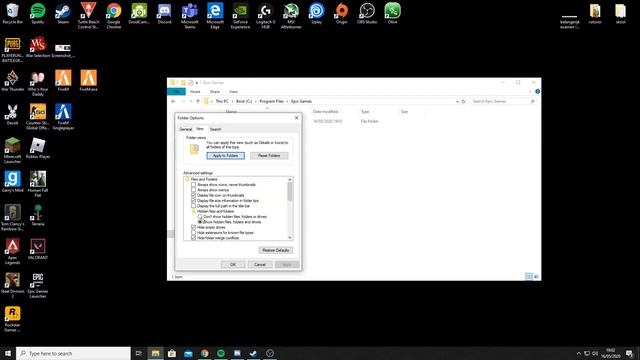
Task: Enable Display the full path in title bar
Action: pos(193,206)
